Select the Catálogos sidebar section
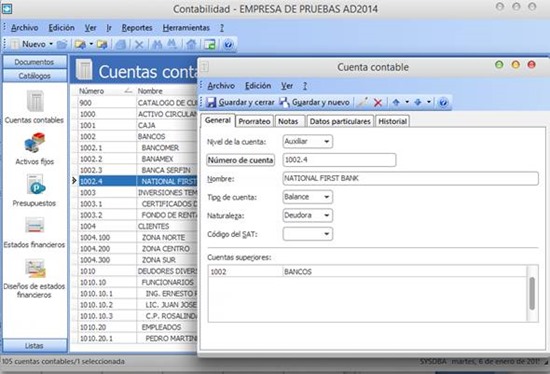550x374 pixels. [34, 76]
